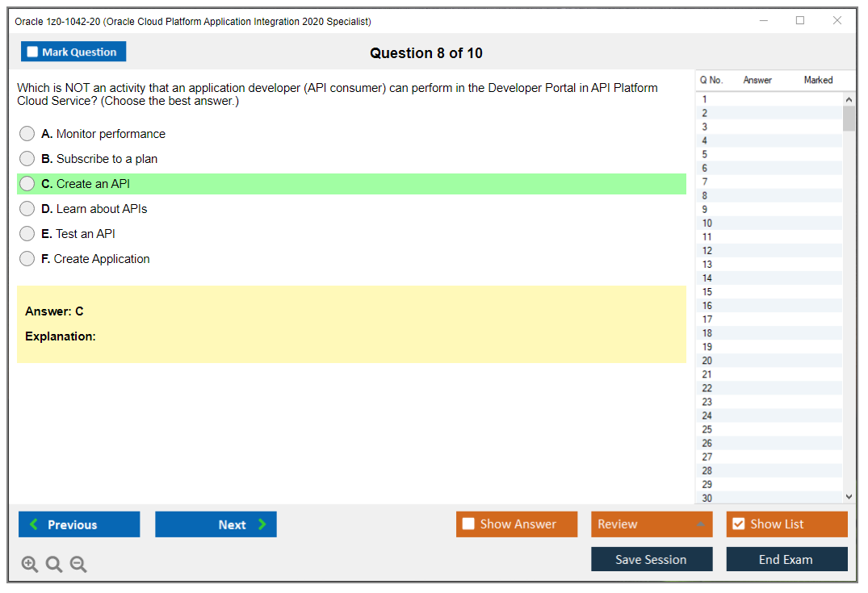Image resolution: width=868 pixels, height=593 pixels.
Task: Click the green left arrow on Previous
Action: 34,524
